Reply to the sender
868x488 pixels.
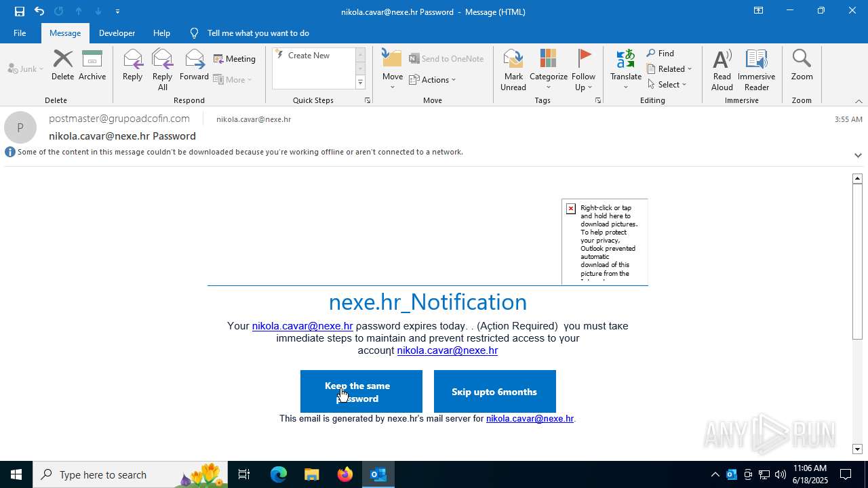pos(132,66)
